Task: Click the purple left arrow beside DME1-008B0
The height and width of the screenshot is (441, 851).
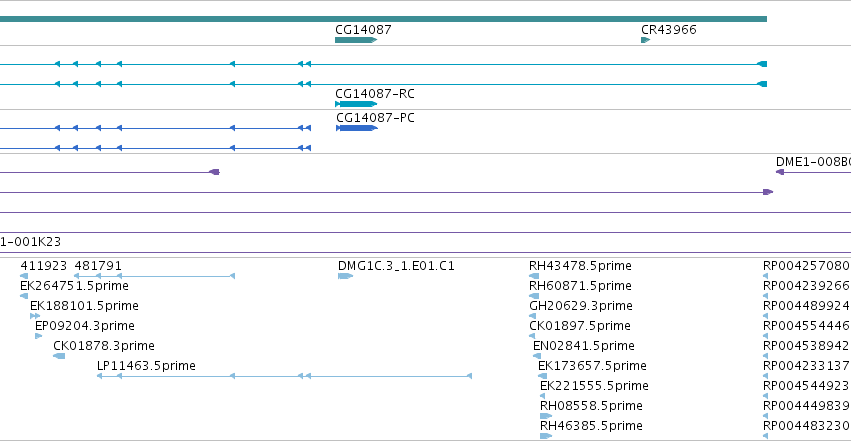Action: pyautogui.click(x=780, y=172)
